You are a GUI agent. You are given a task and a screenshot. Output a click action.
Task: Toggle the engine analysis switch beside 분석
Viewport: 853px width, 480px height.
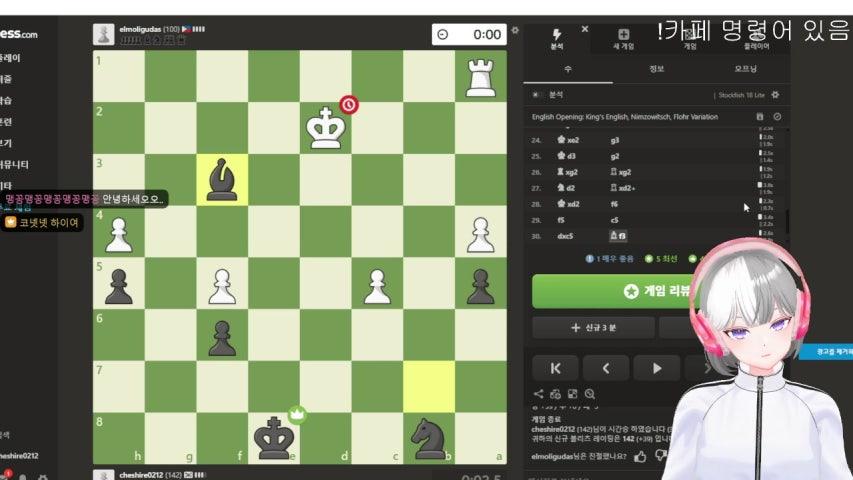click(536, 95)
